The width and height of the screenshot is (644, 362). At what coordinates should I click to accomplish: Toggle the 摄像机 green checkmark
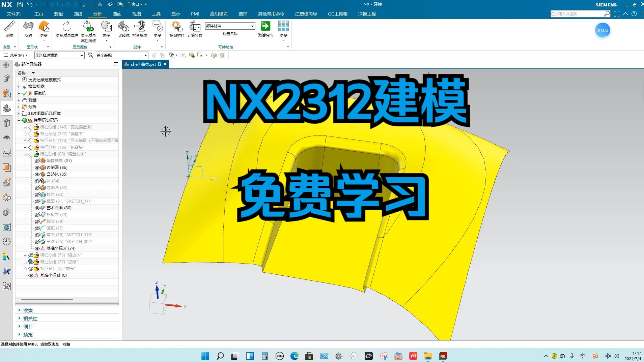coord(25,93)
